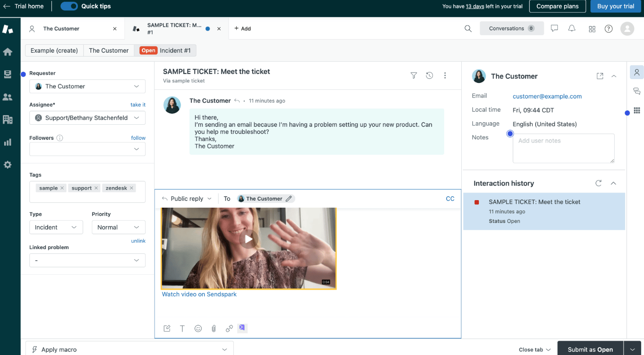Open chat bubble icon in top bar
The image size is (644, 355).
555,28
